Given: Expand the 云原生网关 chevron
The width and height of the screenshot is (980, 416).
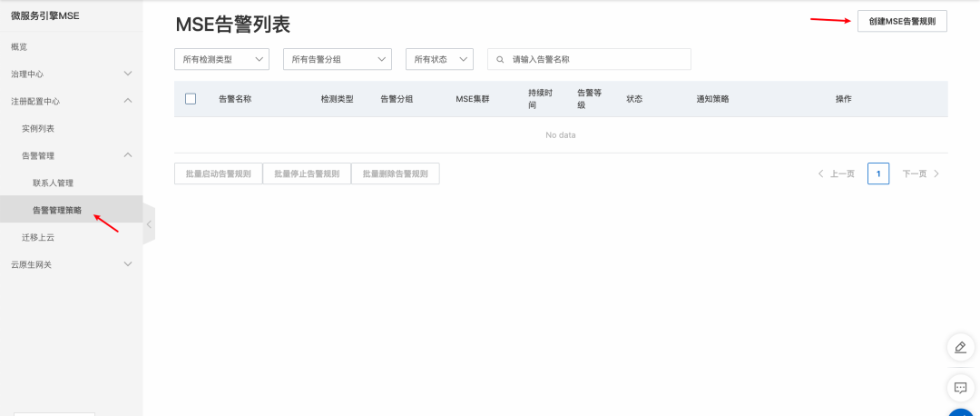Looking at the screenshot, I should pos(128,264).
